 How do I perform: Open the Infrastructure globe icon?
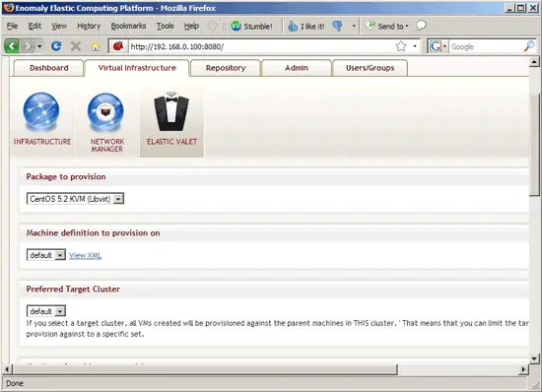(x=41, y=112)
